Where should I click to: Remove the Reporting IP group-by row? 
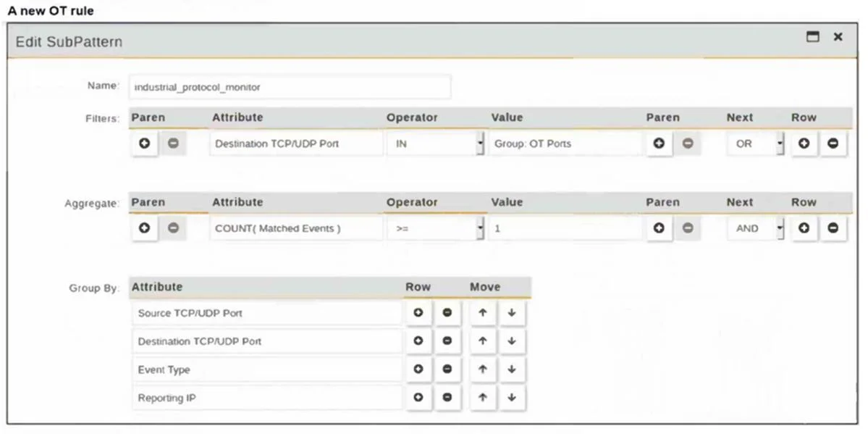pyautogui.click(x=447, y=398)
